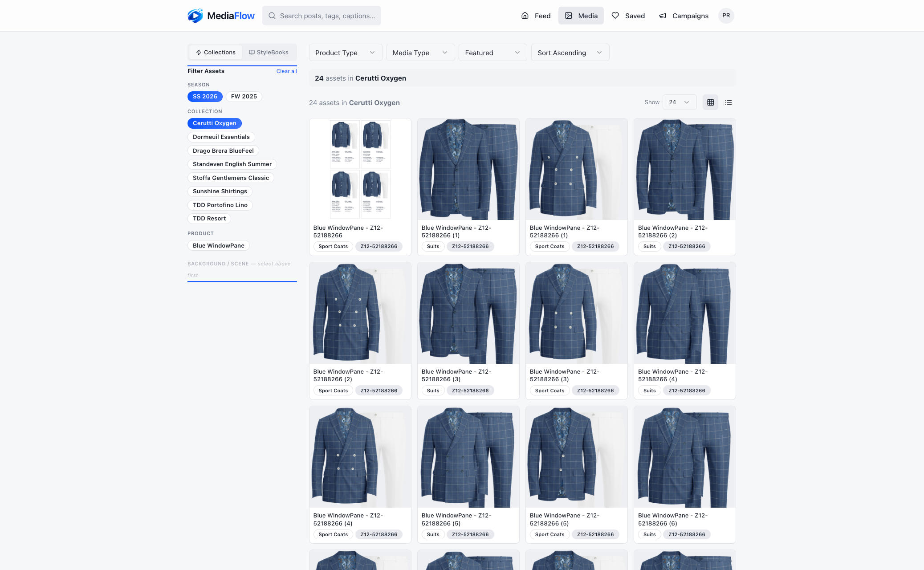Select the Sunshine Shirtings collection

pyautogui.click(x=220, y=191)
